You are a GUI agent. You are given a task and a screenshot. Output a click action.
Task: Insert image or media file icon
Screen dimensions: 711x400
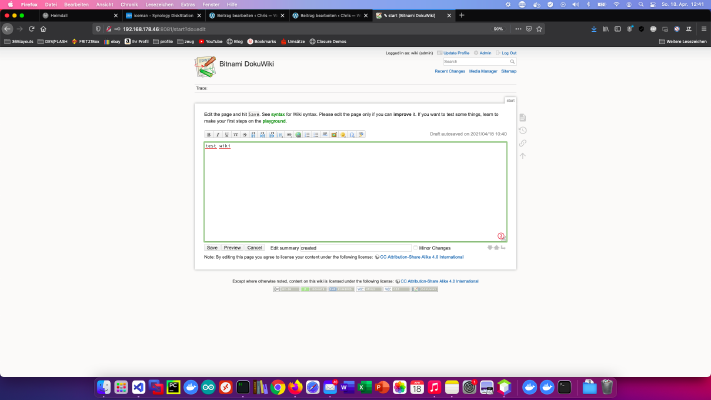pyautogui.click(x=334, y=135)
